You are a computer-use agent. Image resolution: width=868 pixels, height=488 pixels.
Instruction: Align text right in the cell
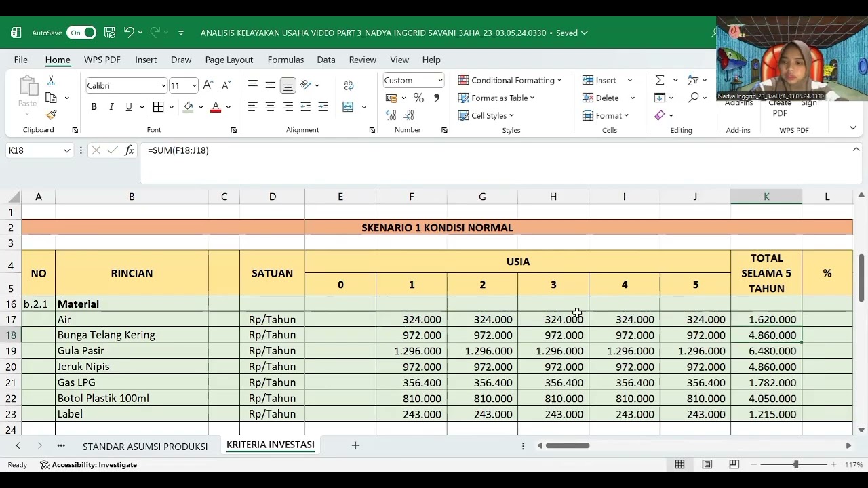[x=288, y=107]
